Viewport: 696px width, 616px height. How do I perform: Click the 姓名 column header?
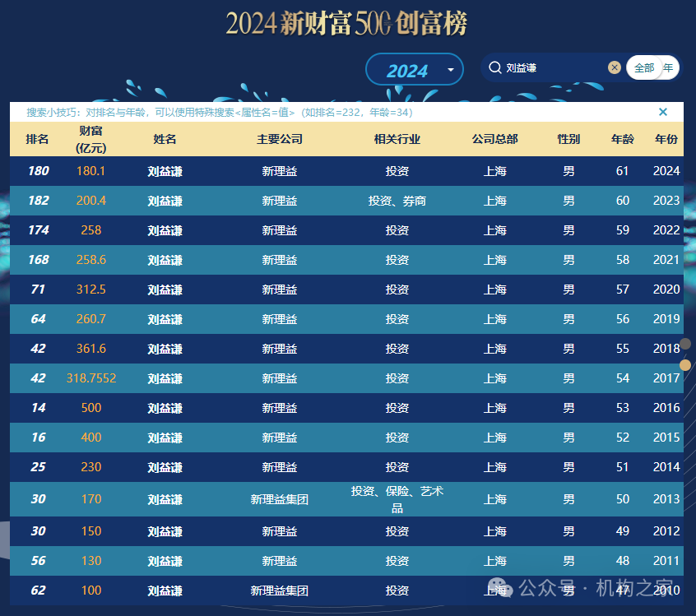click(165, 139)
